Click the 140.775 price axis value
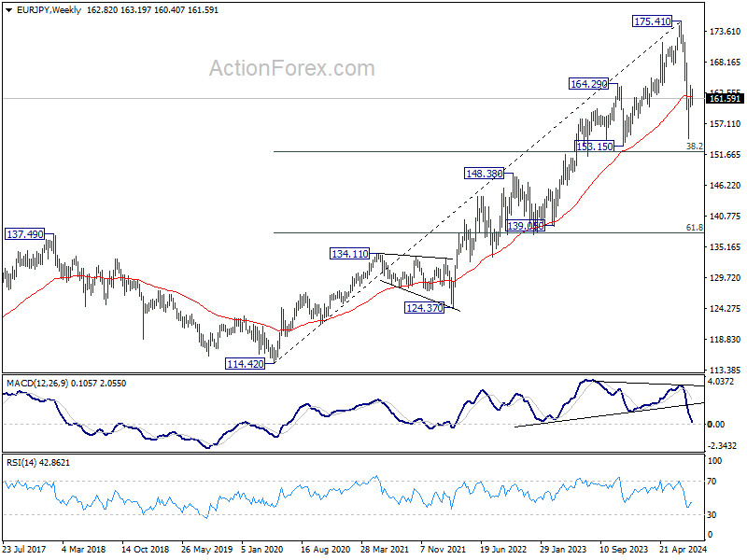 coord(726,217)
